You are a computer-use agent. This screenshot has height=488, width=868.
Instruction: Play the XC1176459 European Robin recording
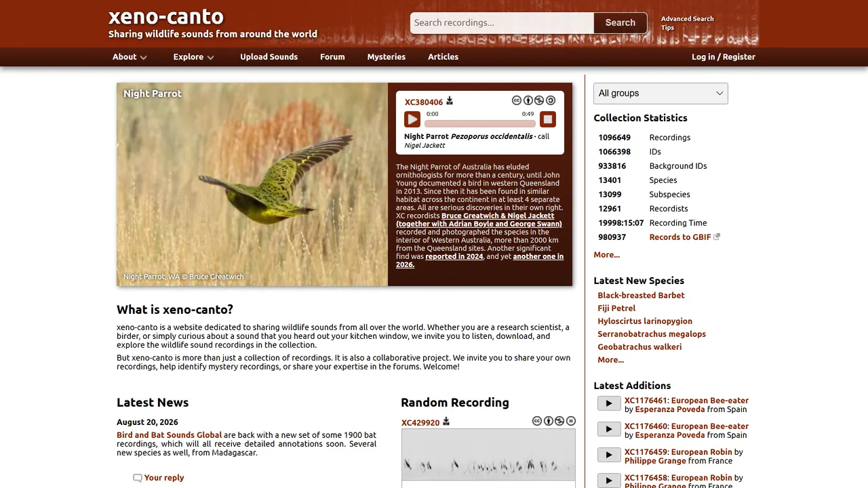pyautogui.click(x=609, y=455)
